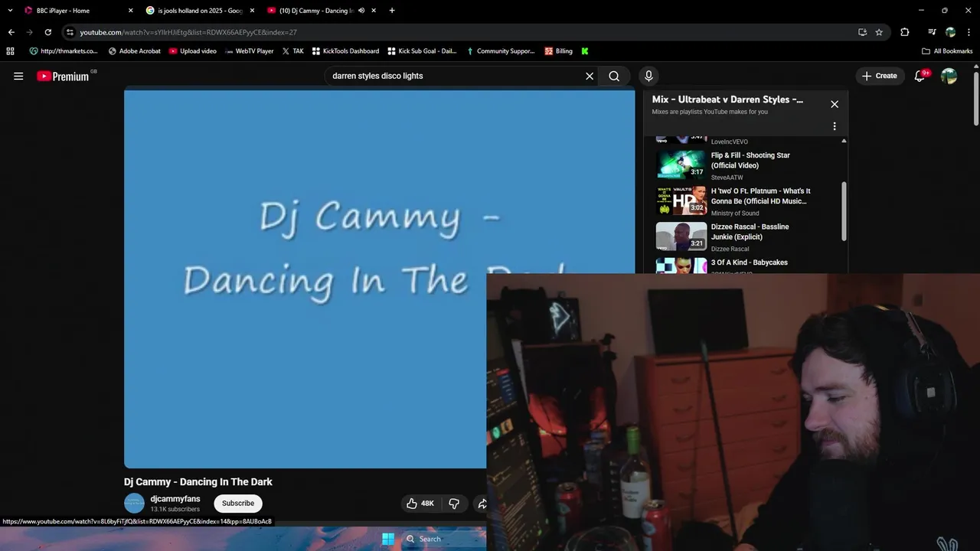The height and width of the screenshot is (551, 980).
Task: Click the address bar URL
Action: click(188, 32)
